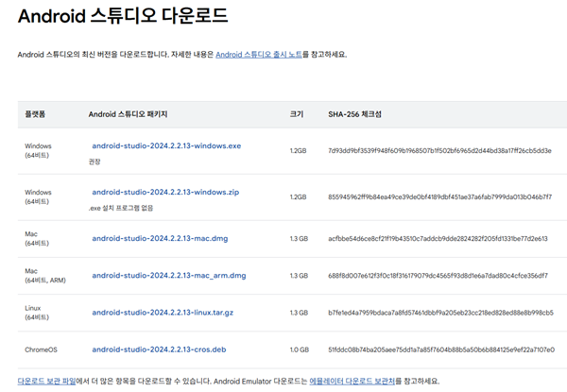
Task: Click the ChromeOS platform cell
Action: [x=41, y=349]
